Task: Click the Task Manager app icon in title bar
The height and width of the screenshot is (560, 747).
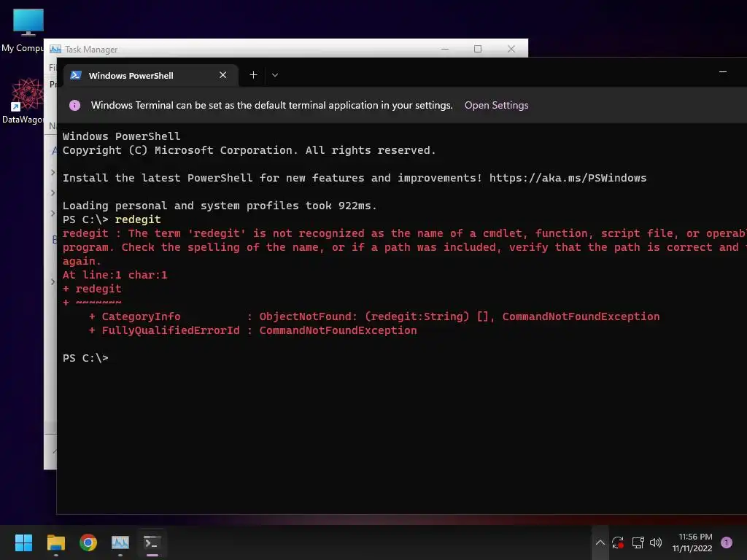Action: (55, 49)
